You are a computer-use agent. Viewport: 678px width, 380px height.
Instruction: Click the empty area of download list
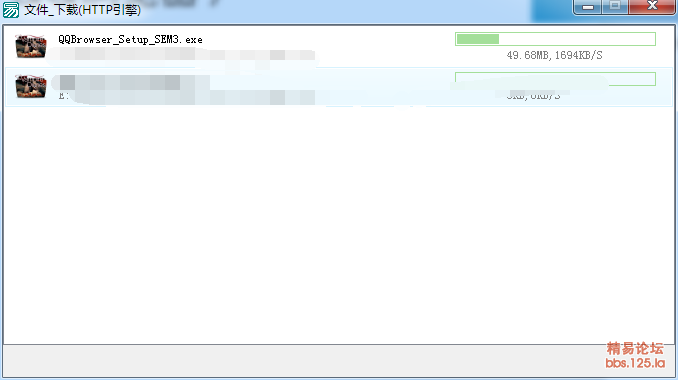(339, 225)
